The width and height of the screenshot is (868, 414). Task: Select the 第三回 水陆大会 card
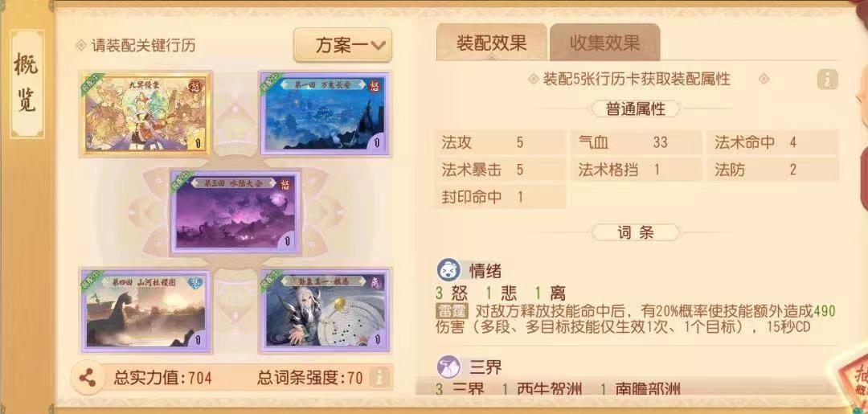point(235,212)
